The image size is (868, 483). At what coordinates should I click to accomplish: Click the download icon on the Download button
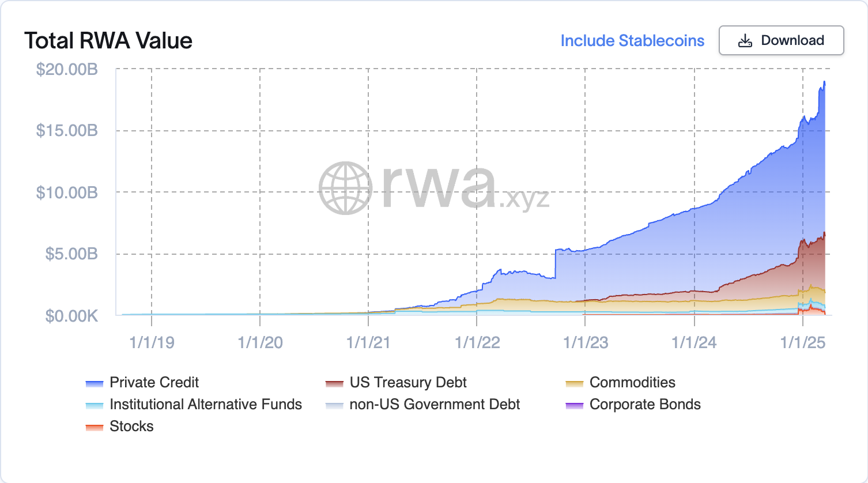click(745, 40)
